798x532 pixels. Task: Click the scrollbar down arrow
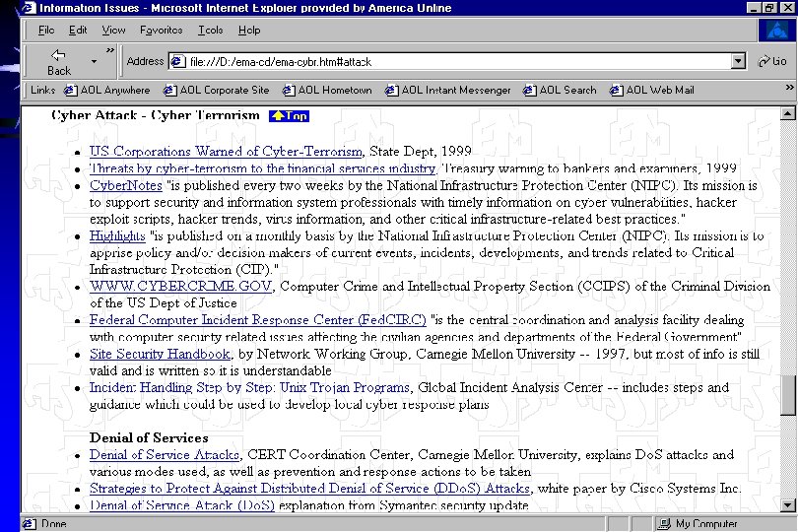(787, 505)
